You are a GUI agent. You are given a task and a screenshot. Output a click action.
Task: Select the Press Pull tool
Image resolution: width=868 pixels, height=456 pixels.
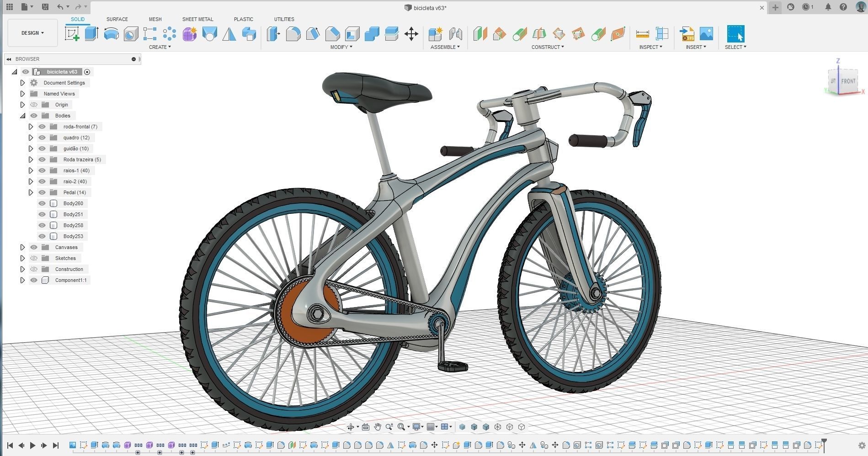click(273, 34)
